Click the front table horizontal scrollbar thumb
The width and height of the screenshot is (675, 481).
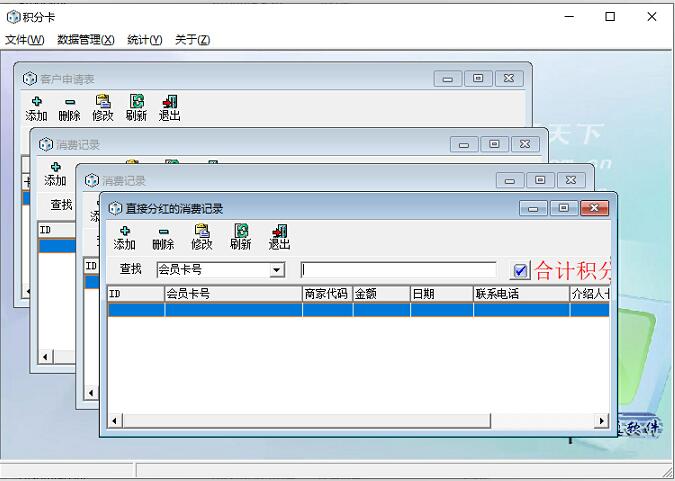tap(307, 421)
